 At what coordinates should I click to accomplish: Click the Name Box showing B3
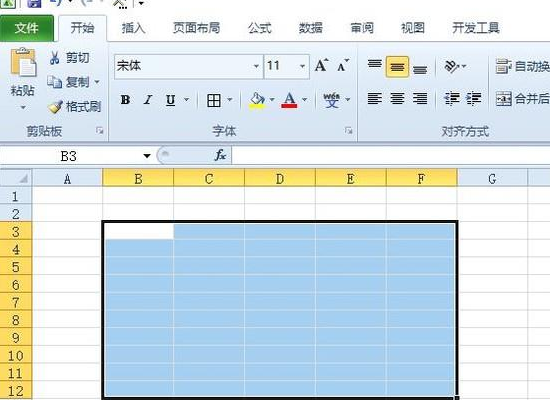click(76, 156)
